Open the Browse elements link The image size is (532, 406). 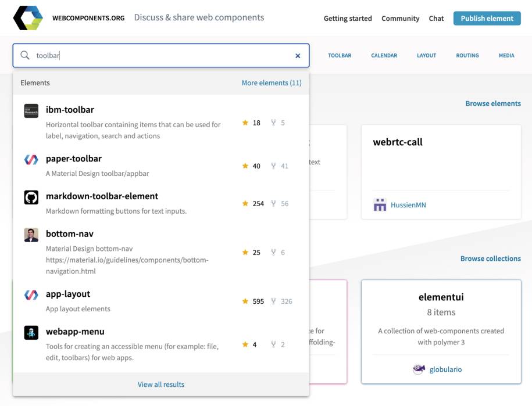(x=493, y=103)
